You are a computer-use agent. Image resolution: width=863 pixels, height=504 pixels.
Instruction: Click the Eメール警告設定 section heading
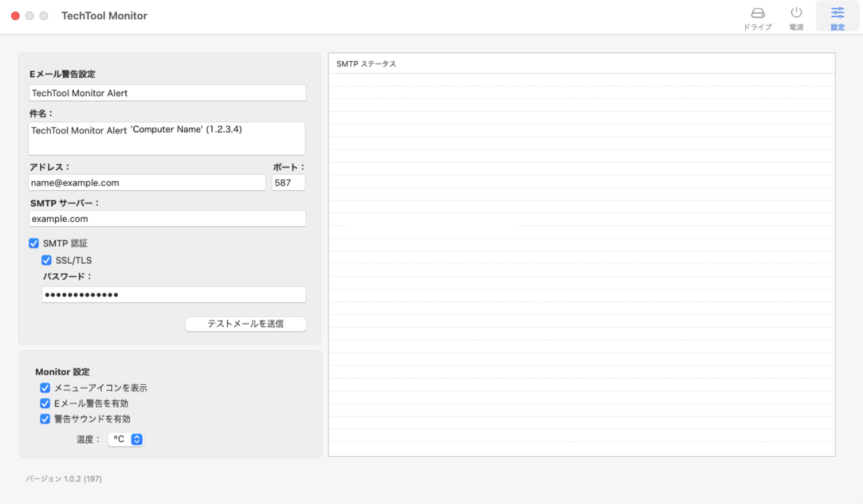pyautogui.click(x=63, y=74)
